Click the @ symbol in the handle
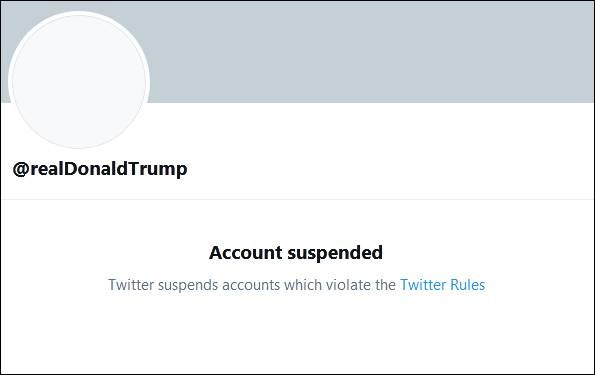The height and width of the screenshot is (375, 595). click(x=21, y=169)
